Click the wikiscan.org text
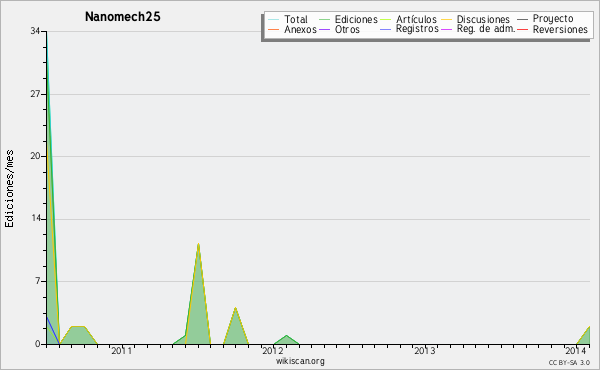This screenshot has width=600, height=370. (300, 361)
